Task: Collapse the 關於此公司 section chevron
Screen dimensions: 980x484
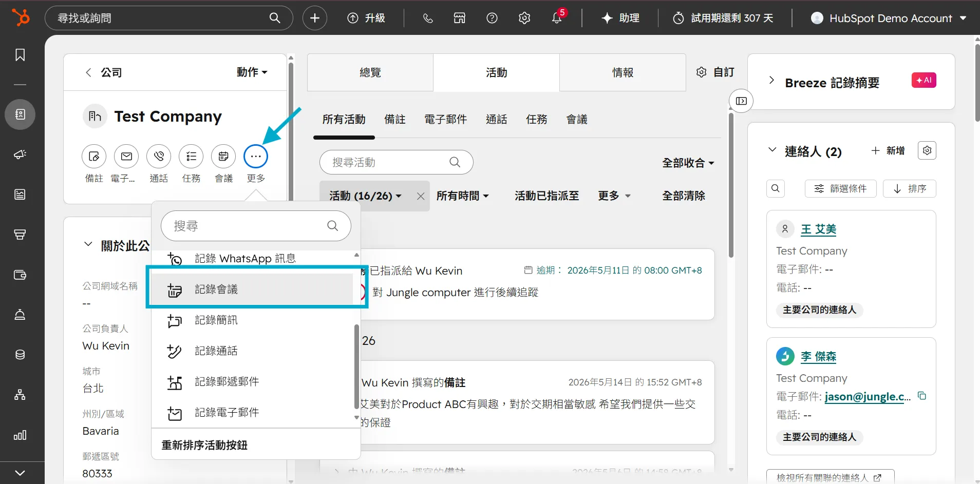Action: pyautogui.click(x=88, y=244)
